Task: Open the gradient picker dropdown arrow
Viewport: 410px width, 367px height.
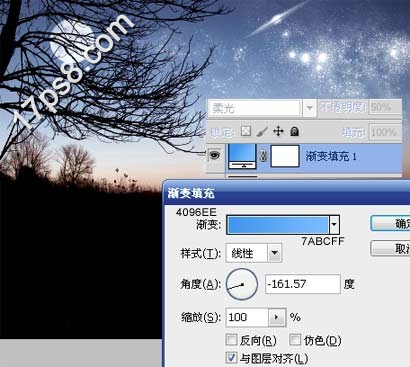Action: 334,225
